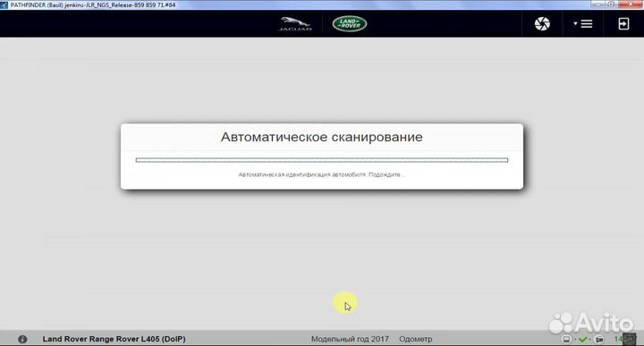Minimize the PATHFINDER window

click(598, 4)
